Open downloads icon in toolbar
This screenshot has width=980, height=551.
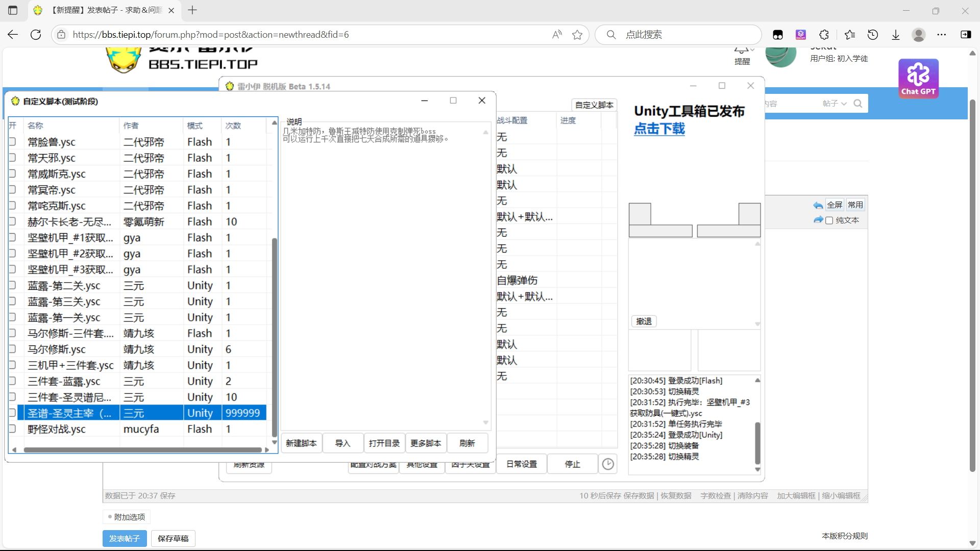pos(896,35)
